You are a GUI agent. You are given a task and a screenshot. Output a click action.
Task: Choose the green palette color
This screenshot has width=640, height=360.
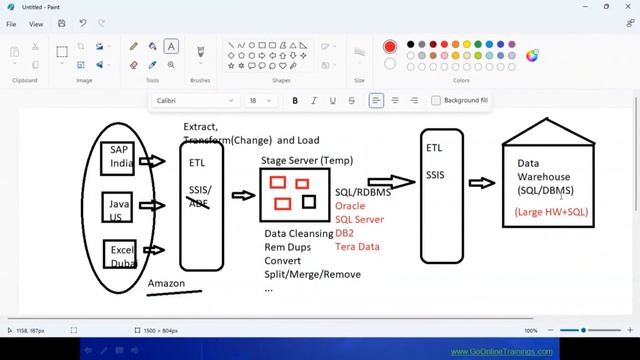[x=478, y=44]
